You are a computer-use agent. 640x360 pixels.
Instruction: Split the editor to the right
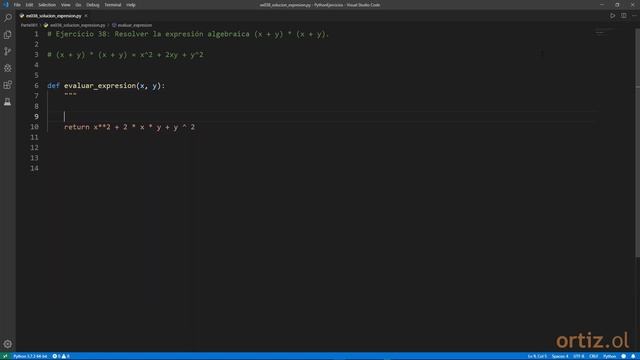624,16
